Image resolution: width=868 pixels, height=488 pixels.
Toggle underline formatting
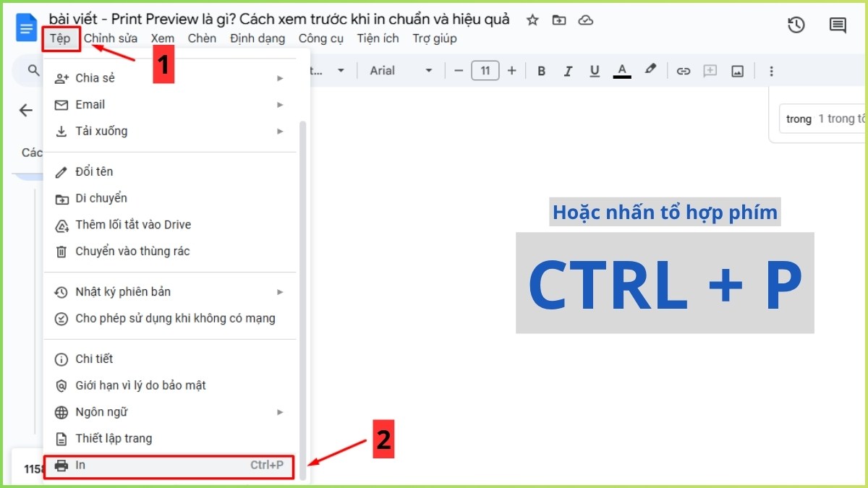594,70
